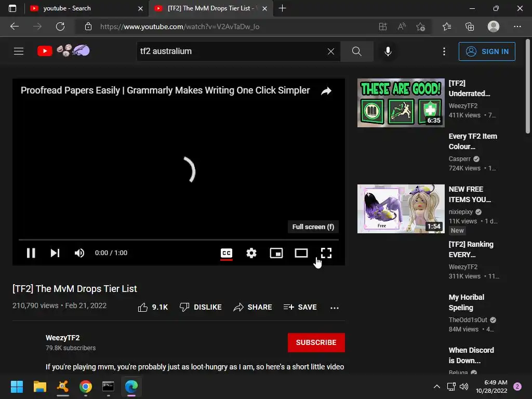
Task: Open "THESE ARE GOOD!" video thumbnail
Action: pyautogui.click(x=401, y=103)
